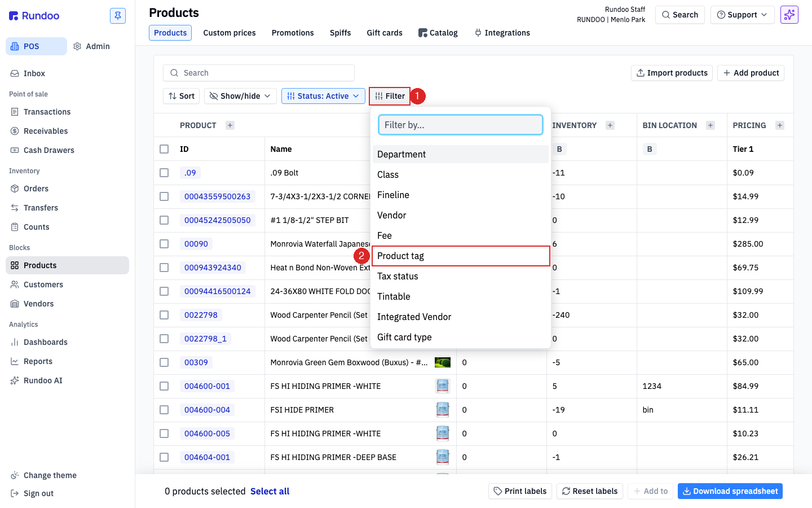Image resolution: width=812 pixels, height=508 pixels.
Task: Click Download spreadsheet button
Action: (730, 491)
